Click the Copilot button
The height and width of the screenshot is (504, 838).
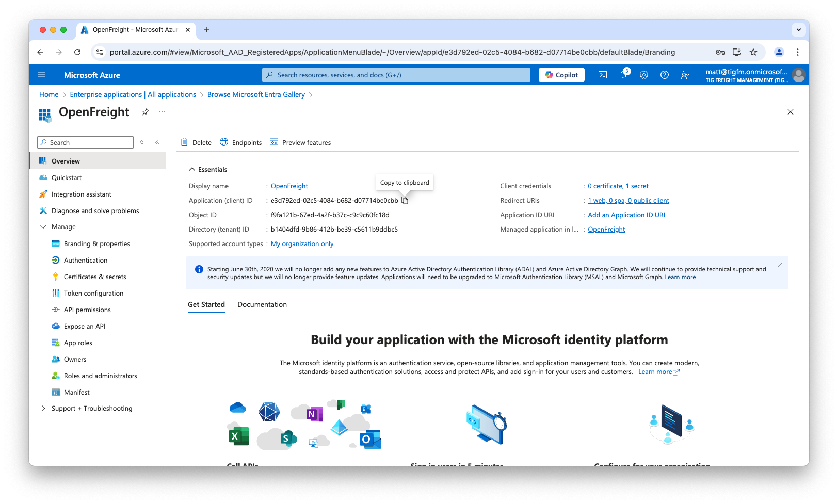[562, 75]
